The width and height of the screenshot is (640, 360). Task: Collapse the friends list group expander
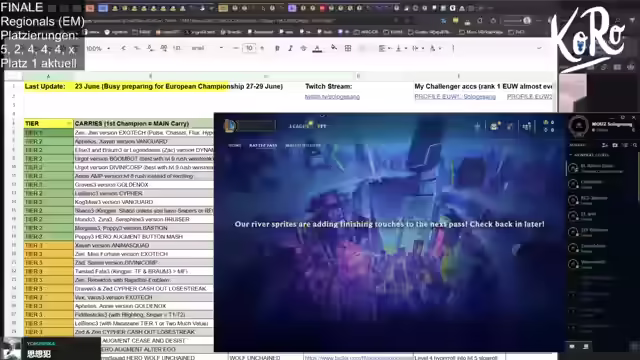[x=571, y=155]
